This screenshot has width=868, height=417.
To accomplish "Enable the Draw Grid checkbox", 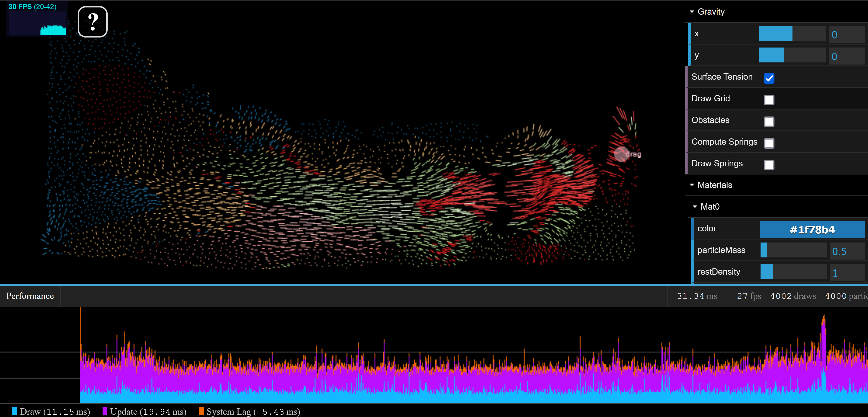I will coord(769,100).
